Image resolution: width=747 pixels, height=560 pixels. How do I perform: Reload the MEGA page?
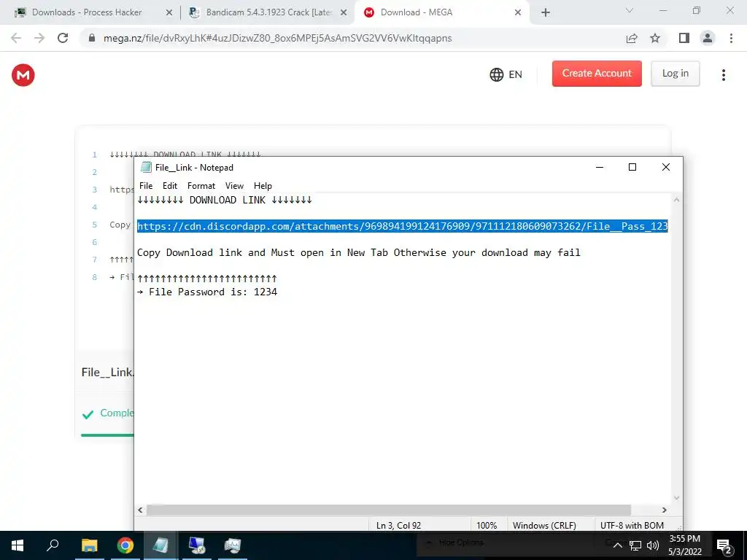click(x=63, y=38)
